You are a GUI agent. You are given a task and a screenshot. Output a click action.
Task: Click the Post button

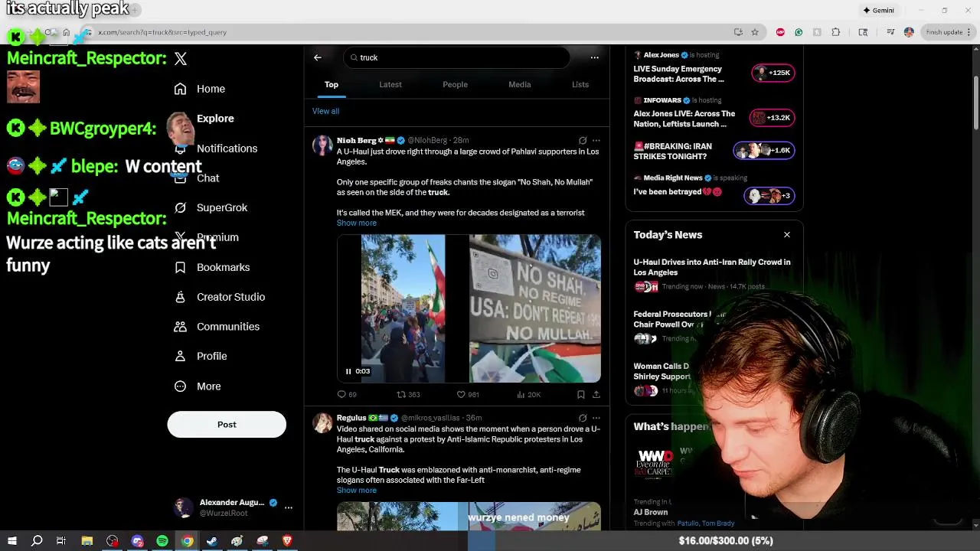tap(227, 425)
